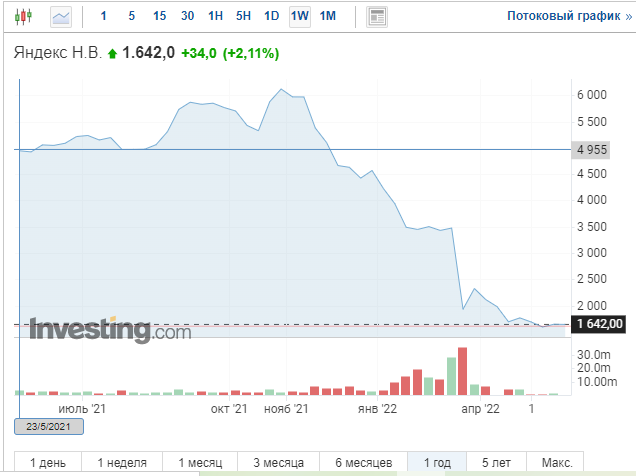Choose the 1H interval

point(215,16)
